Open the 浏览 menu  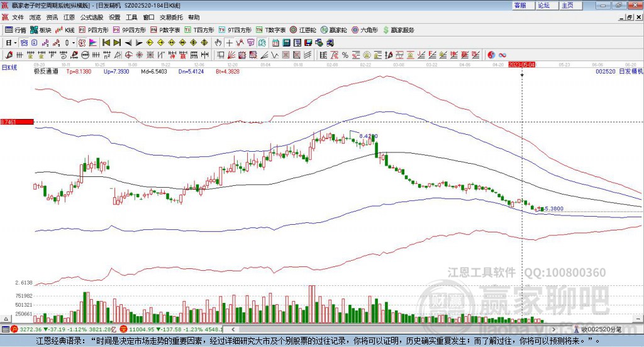click(x=35, y=17)
